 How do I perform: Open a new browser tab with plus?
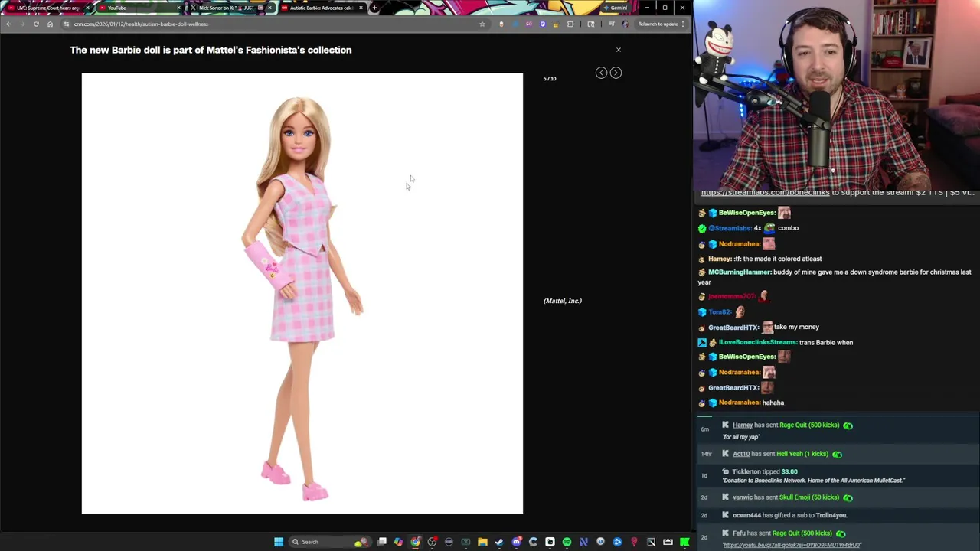pyautogui.click(x=374, y=8)
